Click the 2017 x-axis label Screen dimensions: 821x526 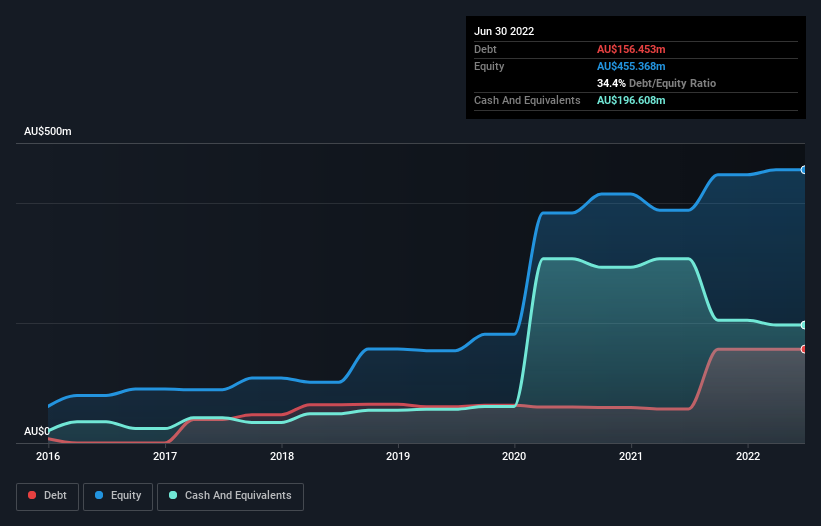click(x=165, y=456)
